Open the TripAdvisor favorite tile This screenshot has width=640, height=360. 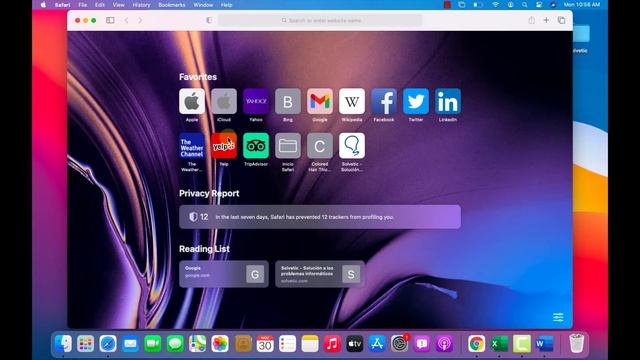tap(256, 146)
